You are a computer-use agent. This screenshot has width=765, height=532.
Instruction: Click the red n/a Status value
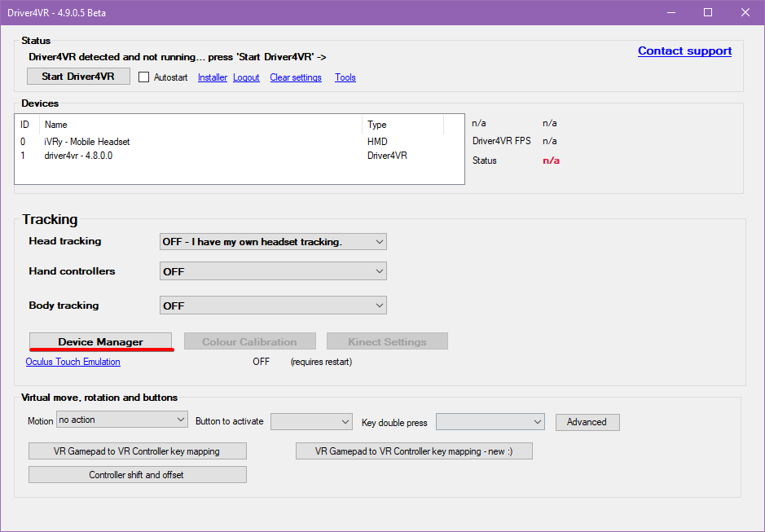(x=551, y=160)
